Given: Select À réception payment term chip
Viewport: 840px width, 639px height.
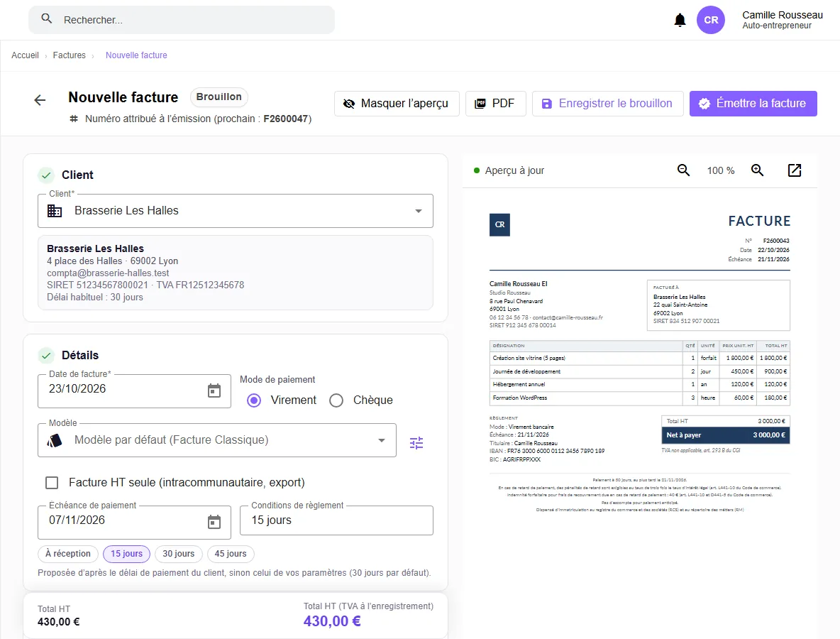Looking at the screenshot, I should pyautogui.click(x=68, y=554).
